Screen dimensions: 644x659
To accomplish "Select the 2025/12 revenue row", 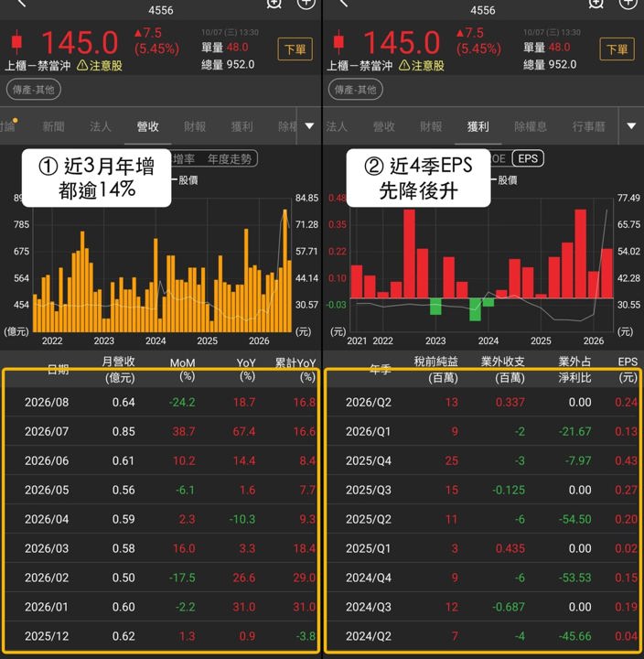I will (x=161, y=636).
